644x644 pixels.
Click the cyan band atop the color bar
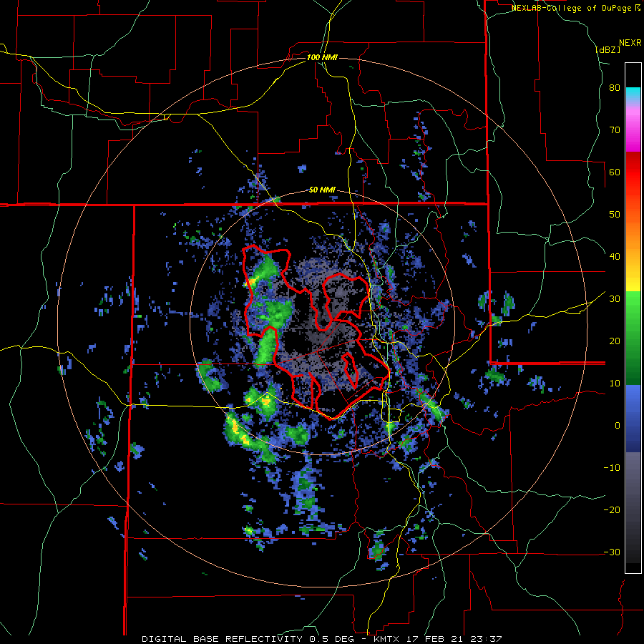point(633,94)
